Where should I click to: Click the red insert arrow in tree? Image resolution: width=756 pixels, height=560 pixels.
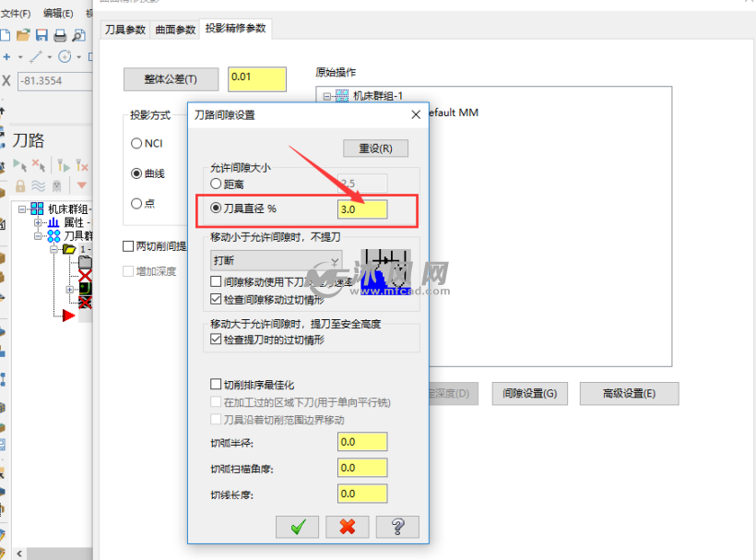[68, 316]
